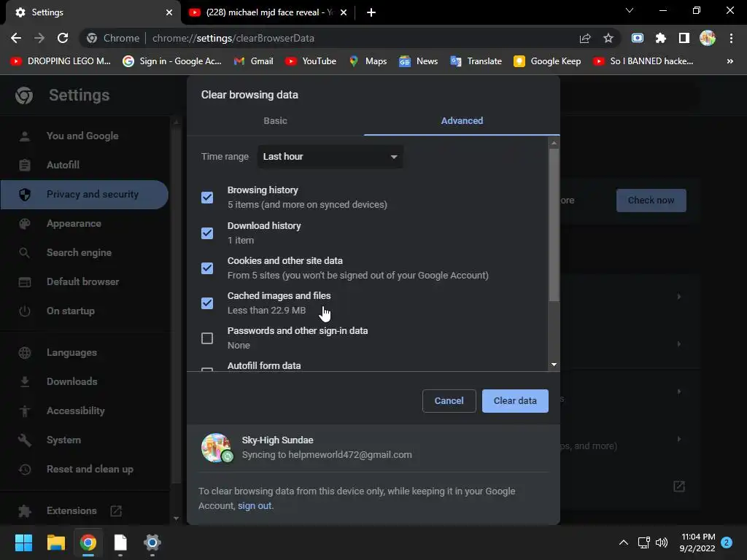Switch to the YouTube michael mjd tab
This screenshot has width=747, height=560.
tap(268, 12)
